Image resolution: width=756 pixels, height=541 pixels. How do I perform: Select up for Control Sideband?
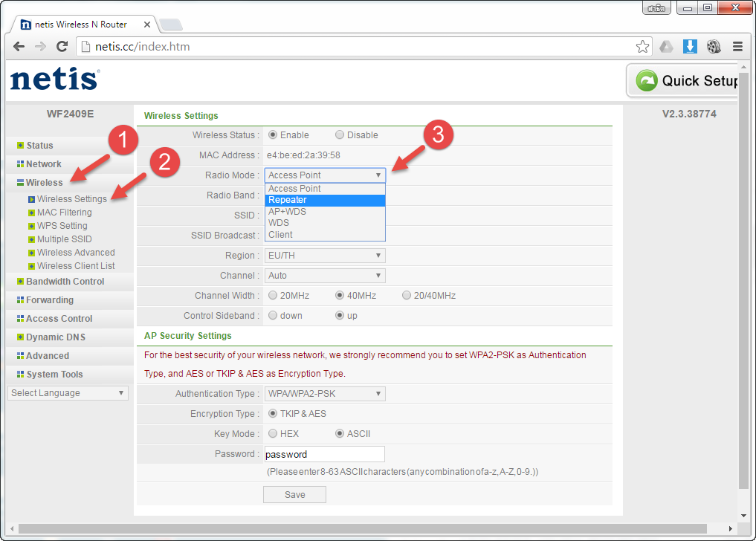coord(340,315)
